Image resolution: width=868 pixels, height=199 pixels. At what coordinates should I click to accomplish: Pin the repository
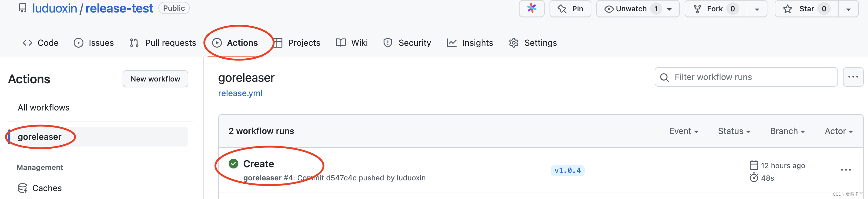pos(570,9)
